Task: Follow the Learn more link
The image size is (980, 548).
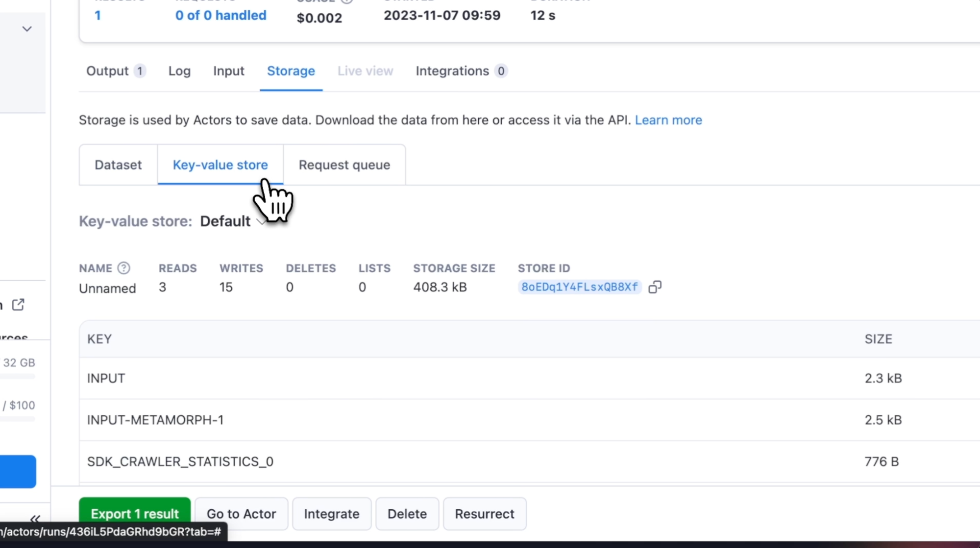Action: point(668,120)
